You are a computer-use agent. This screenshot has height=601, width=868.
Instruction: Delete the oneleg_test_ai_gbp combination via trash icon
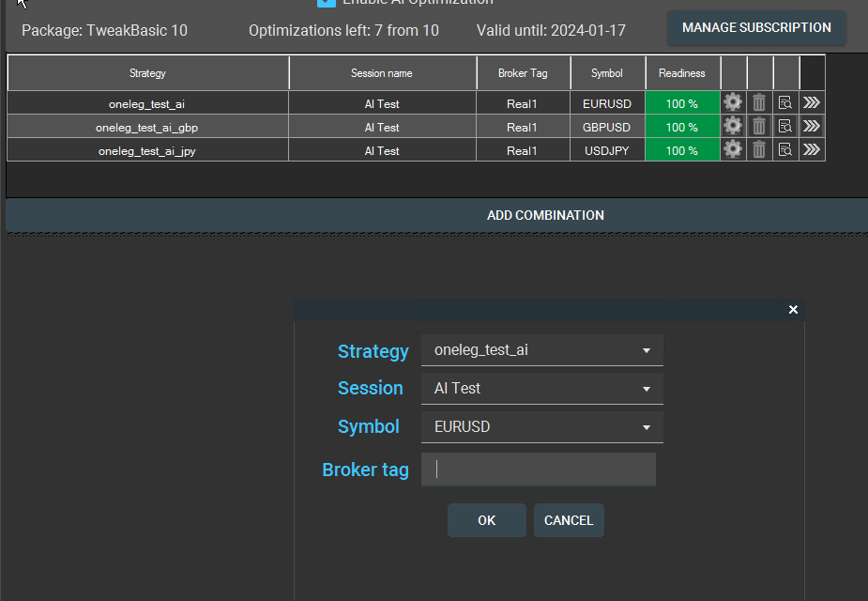tap(759, 127)
